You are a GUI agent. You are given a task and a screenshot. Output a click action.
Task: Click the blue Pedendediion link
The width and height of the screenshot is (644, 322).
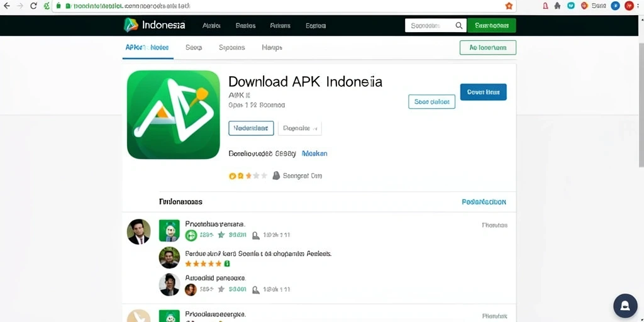tap(484, 202)
